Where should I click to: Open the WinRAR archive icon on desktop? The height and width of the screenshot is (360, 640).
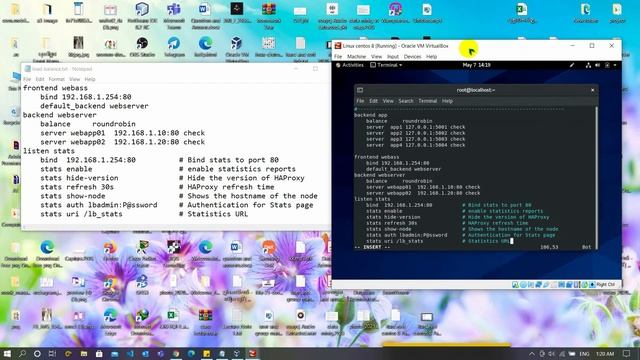click(x=269, y=16)
